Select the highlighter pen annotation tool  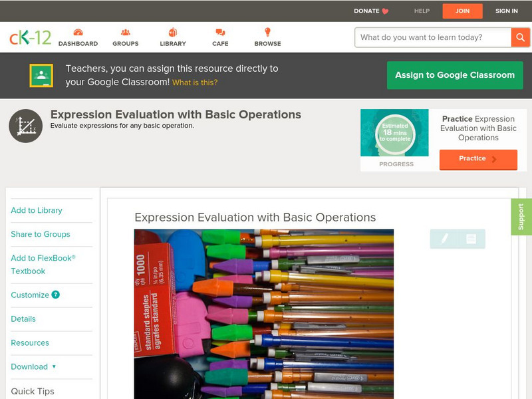pyautogui.click(x=444, y=239)
